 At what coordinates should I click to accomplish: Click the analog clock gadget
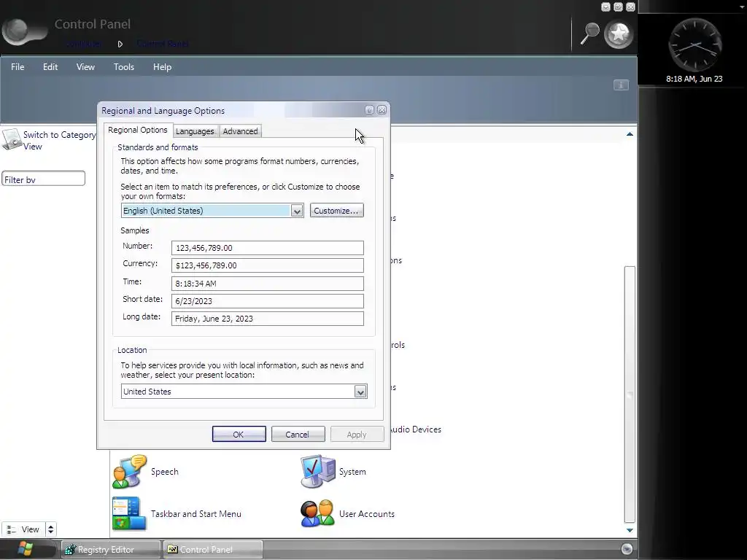pyautogui.click(x=695, y=45)
